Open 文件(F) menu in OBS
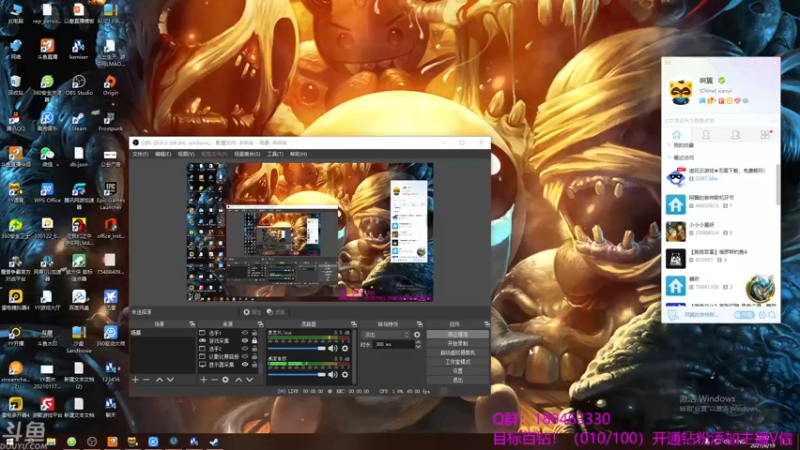Image resolution: width=800 pixels, height=450 pixels. pyautogui.click(x=140, y=154)
